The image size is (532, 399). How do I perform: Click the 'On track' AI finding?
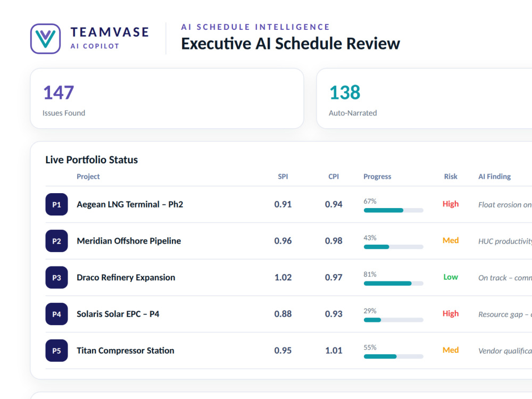point(505,278)
